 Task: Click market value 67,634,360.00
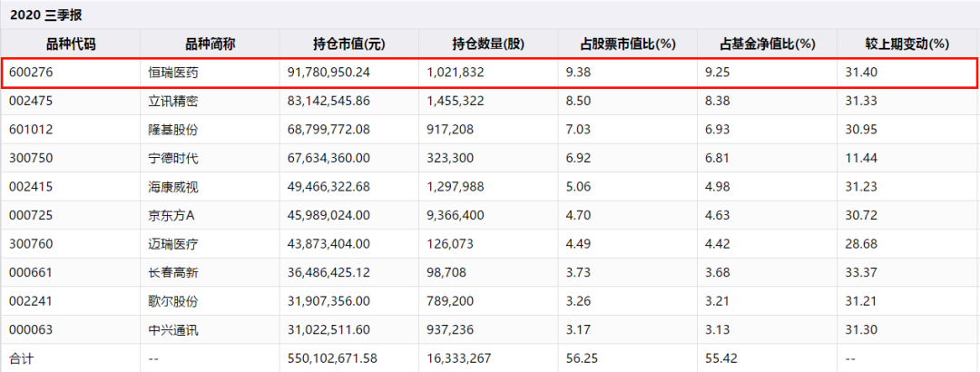[x=329, y=158]
